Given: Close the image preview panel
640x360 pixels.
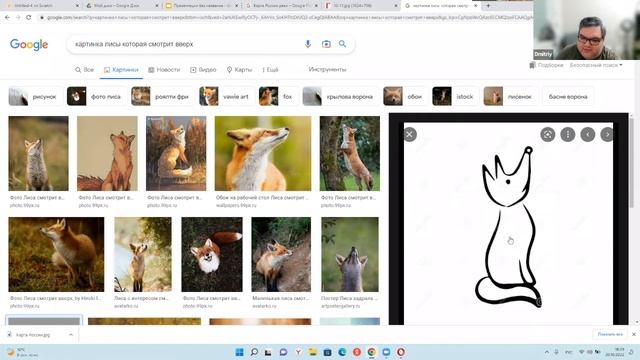Looking at the screenshot, I should pyautogui.click(x=410, y=134).
